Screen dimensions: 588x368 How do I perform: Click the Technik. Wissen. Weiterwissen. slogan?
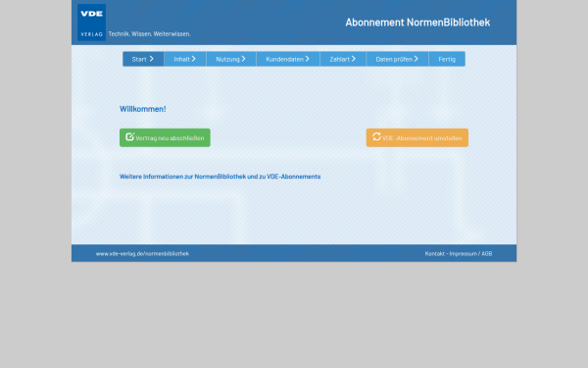tap(149, 33)
